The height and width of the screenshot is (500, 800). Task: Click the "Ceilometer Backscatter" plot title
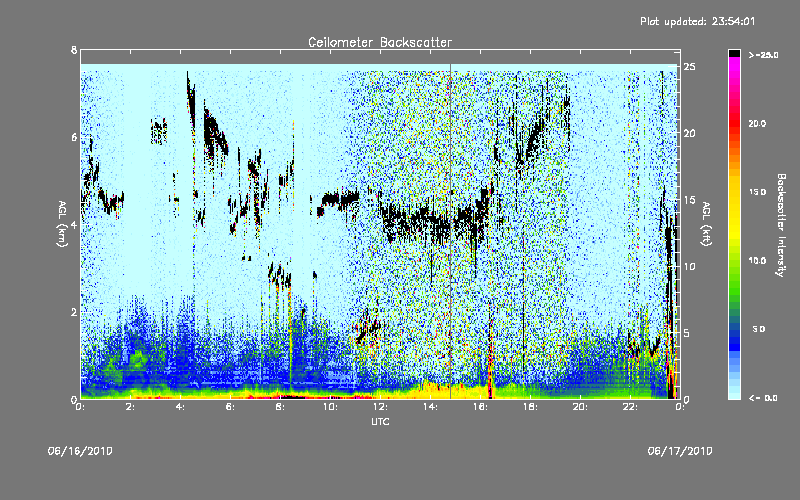pos(380,42)
